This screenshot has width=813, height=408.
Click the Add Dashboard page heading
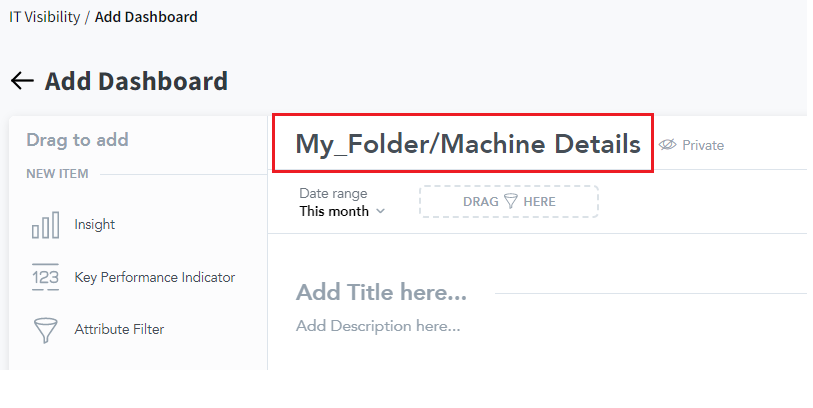click(136, 81)
